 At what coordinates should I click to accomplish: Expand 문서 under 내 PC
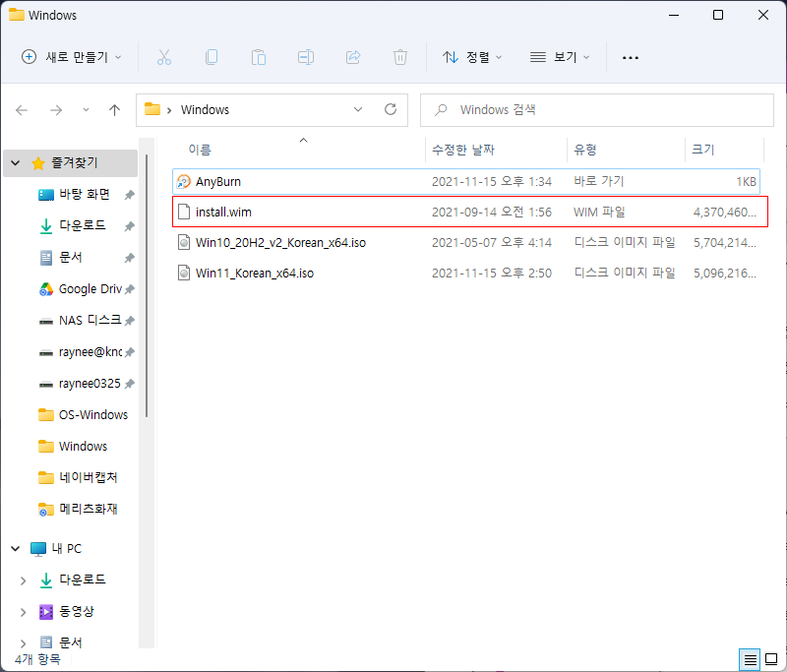[x=23, y=643]
